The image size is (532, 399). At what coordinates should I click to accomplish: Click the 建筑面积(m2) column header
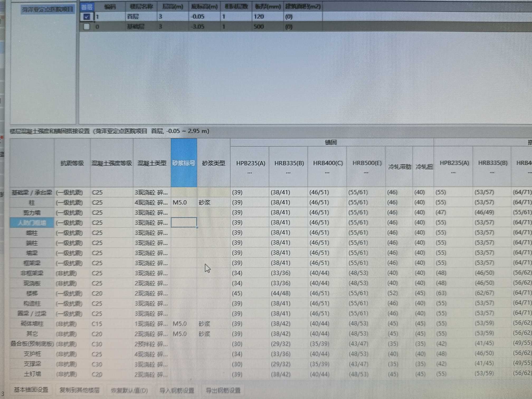click(x=303, y=7)
